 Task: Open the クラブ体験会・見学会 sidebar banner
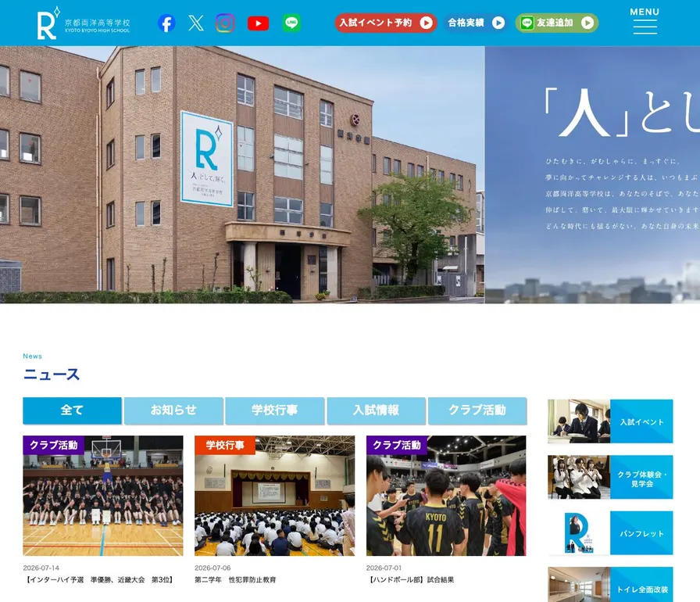610,477
